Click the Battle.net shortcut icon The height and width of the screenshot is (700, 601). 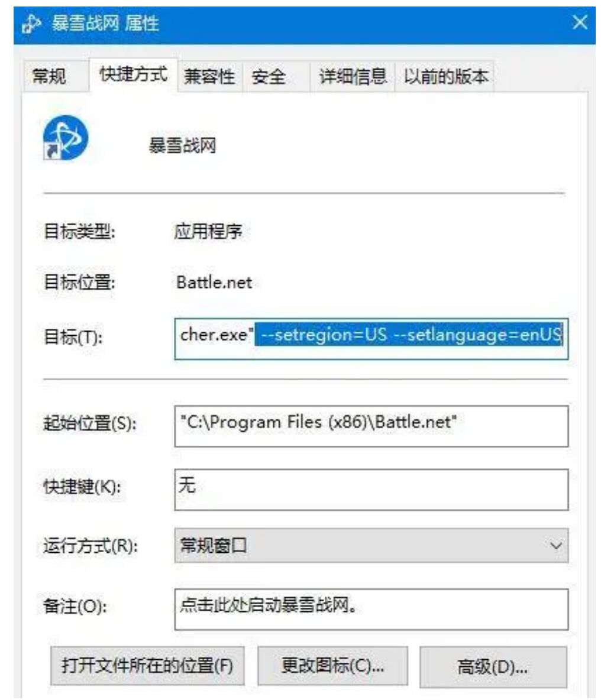point(66,138)
